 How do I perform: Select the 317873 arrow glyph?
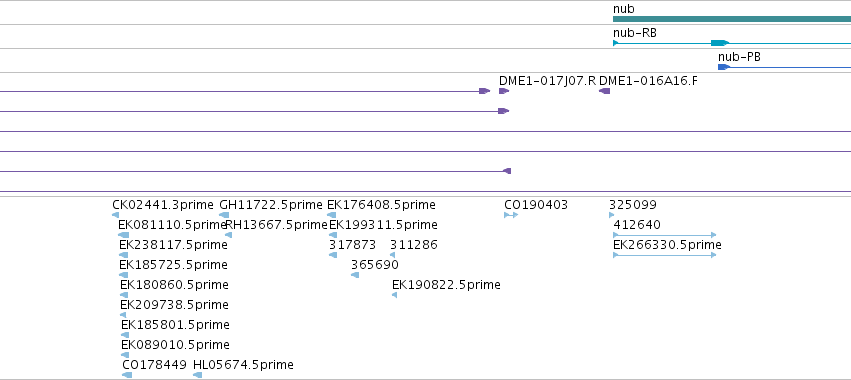pos(333,255)
